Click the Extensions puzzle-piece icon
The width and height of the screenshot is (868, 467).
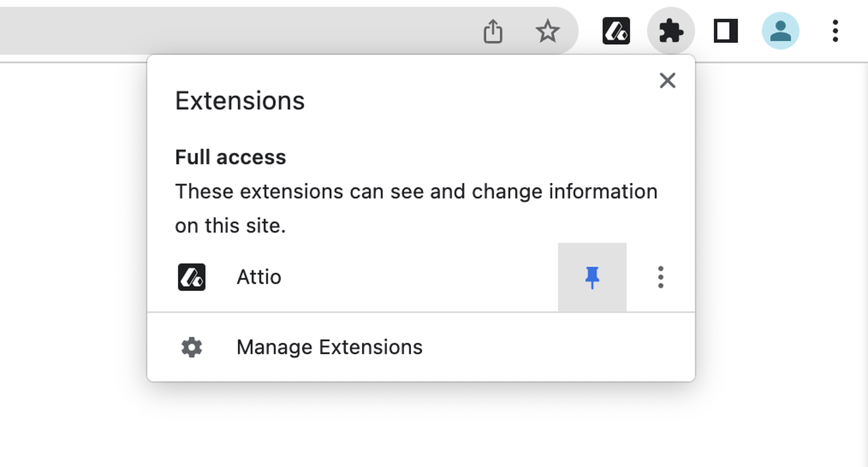coord(671,31)
